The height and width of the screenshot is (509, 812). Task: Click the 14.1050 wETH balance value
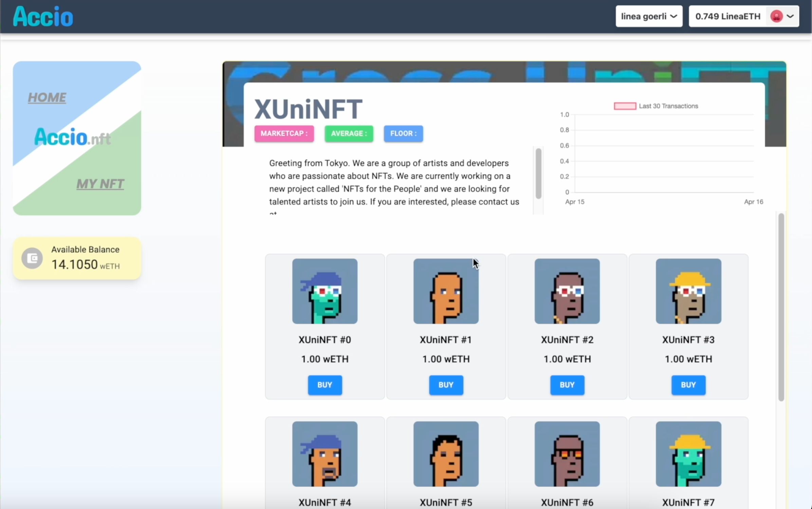click(x=86, y=265)
